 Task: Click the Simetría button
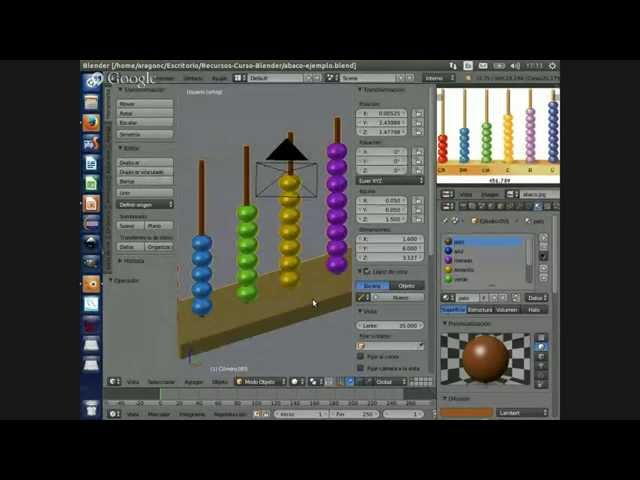coord(145,134)
